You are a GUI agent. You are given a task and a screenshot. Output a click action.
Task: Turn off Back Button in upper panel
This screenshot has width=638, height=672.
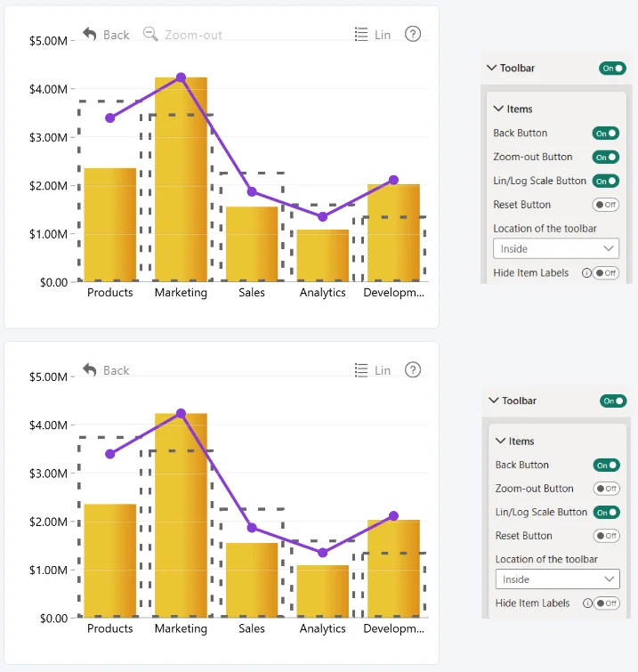click(x=606, y=134)
